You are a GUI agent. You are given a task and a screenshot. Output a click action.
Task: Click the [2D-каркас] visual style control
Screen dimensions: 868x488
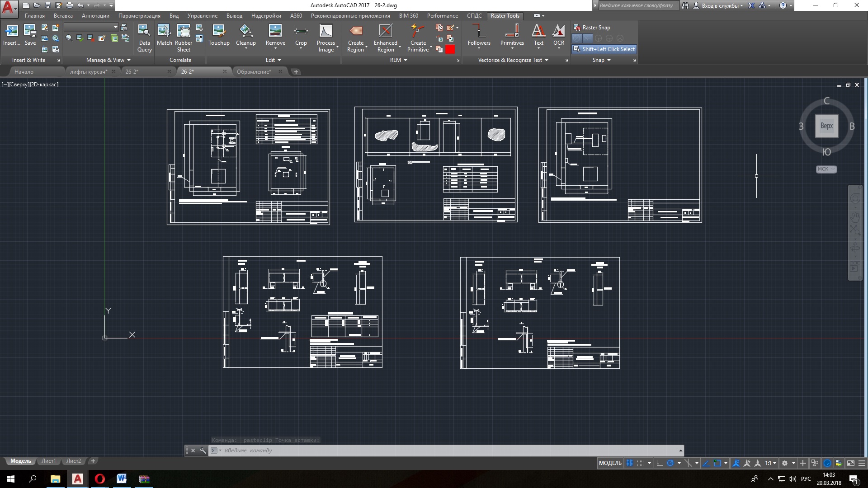[44, 84]
